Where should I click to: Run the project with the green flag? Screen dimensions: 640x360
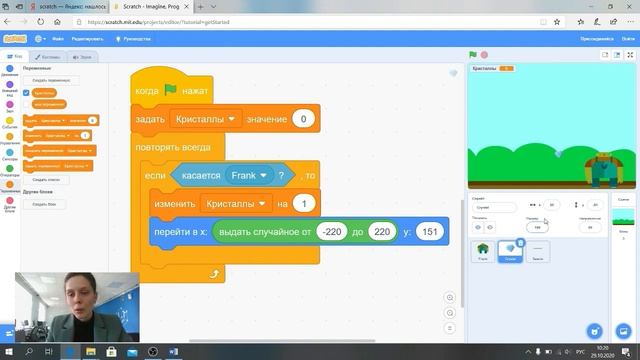(x=473, y=55)
